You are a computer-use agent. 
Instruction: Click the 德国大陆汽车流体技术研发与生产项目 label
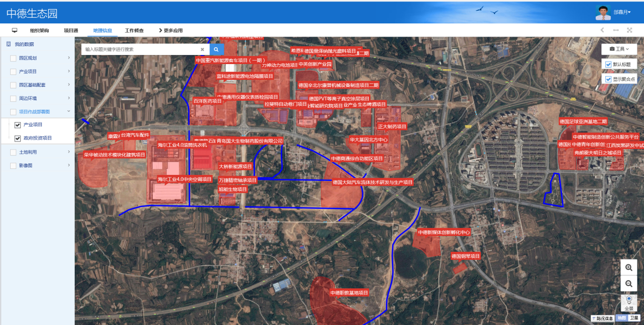(373, 182)
